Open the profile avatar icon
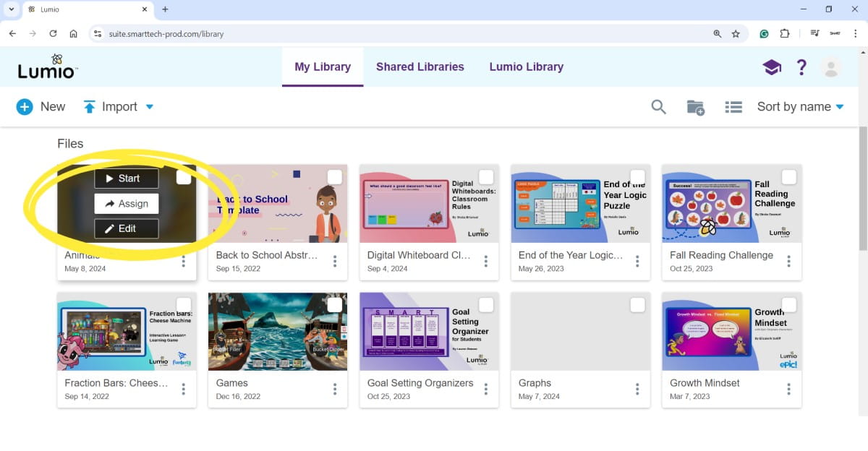 (x=831, y=66)
